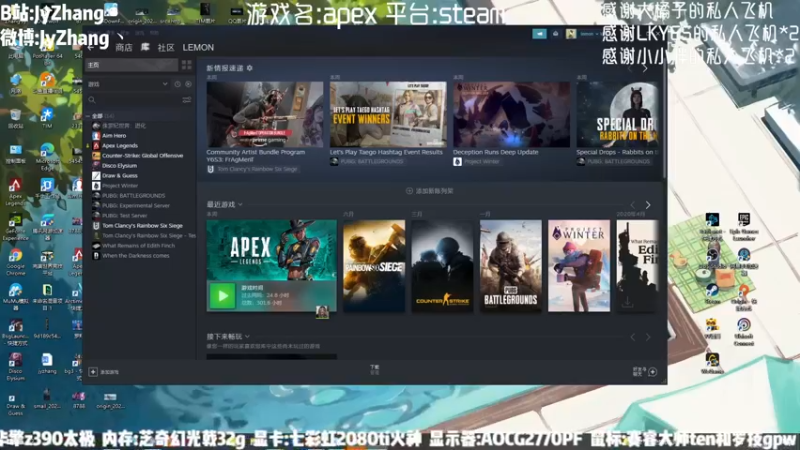Open the PUBG Battlegrounds game cover
Viewport: 800px width, 450px height.
511,266
